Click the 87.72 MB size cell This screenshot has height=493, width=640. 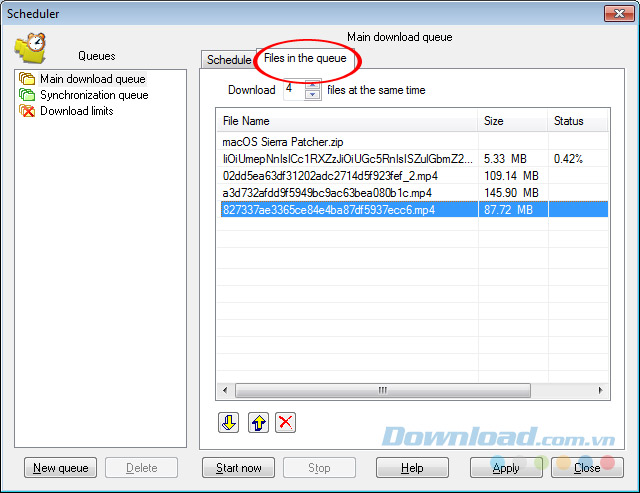coord(513,210)
